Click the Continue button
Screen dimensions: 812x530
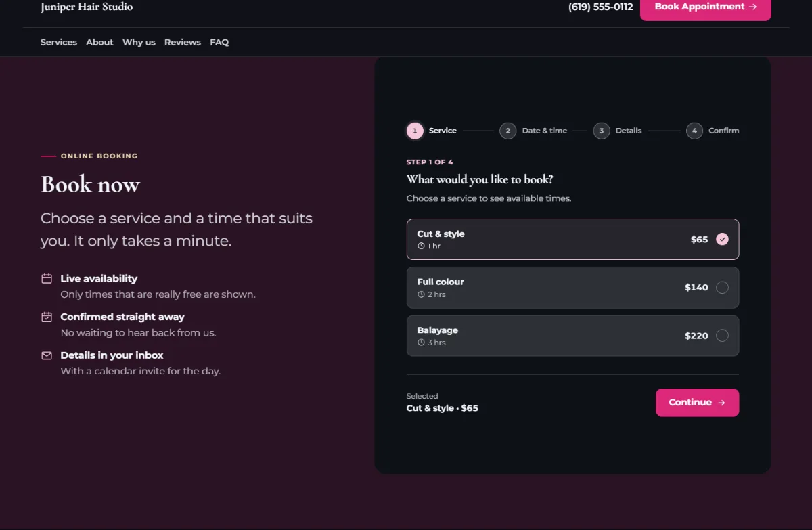tap(697, 402)
